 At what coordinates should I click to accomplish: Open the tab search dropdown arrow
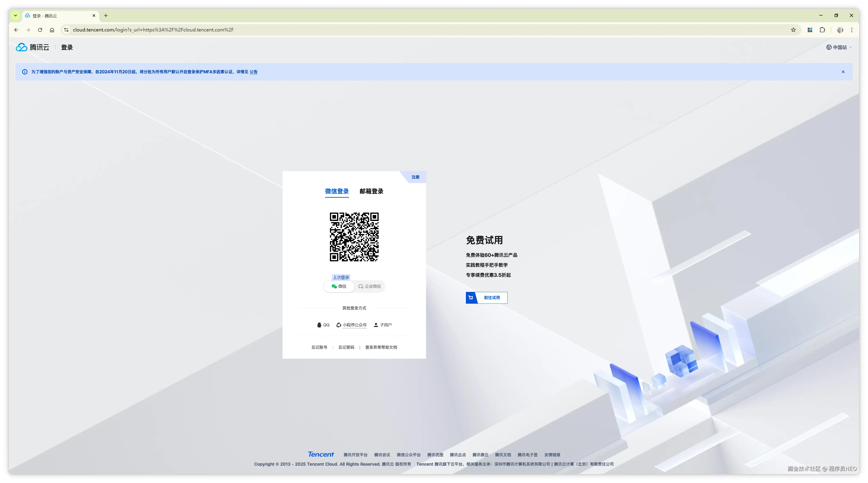(x=15, y=16)
